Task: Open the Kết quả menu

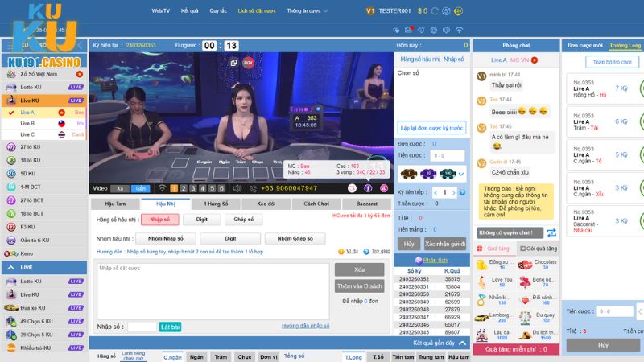Action: (189, 11)
